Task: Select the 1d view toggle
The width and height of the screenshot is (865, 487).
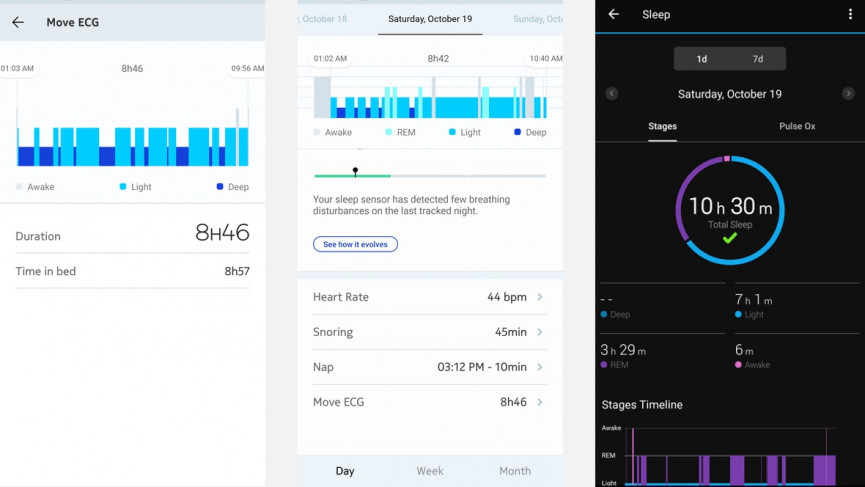Action: [702, 59]
